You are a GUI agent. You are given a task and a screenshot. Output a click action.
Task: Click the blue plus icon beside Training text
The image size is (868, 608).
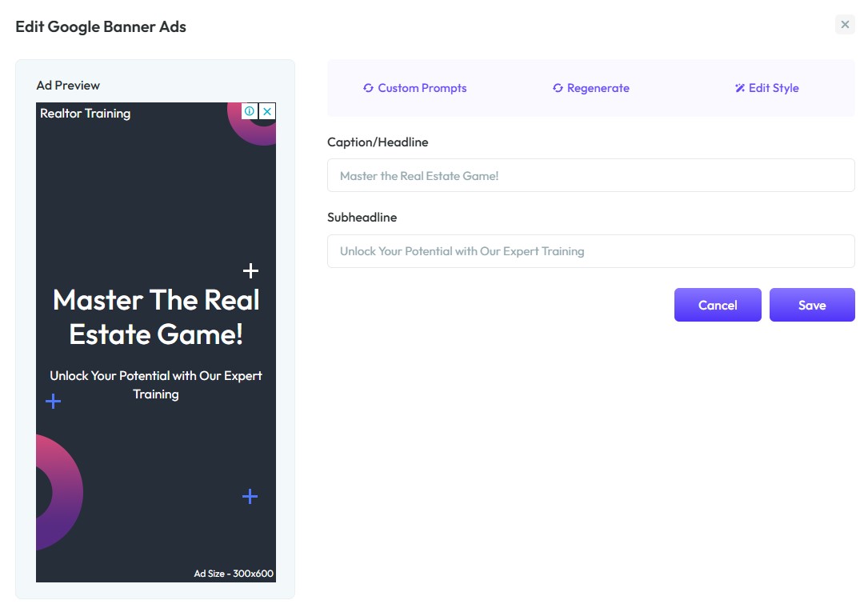(53, 402)
